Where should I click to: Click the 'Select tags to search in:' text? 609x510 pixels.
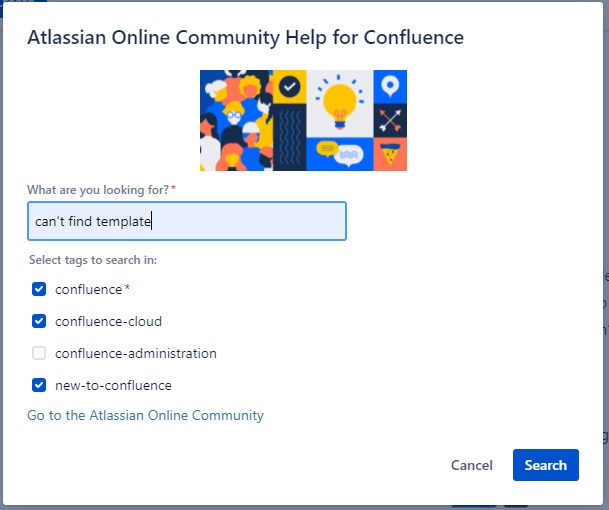pyautogui.click(x=93, y=260)
